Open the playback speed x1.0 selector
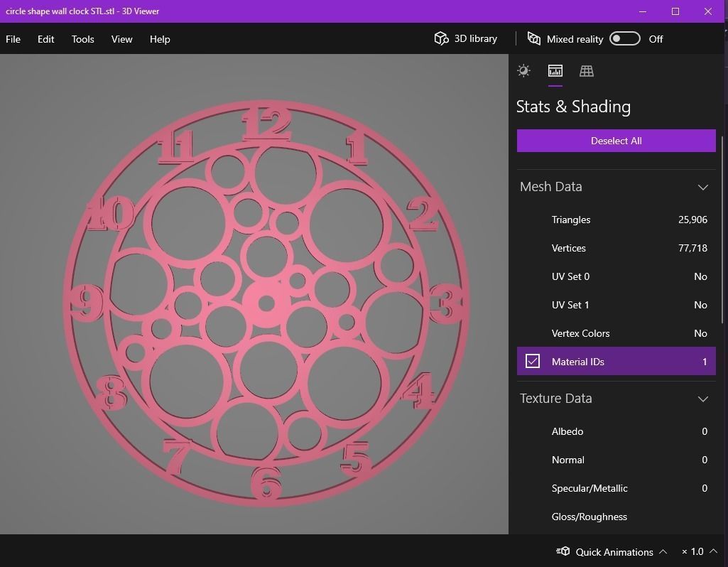The height and width of the screenshot is (567, 728). coord(695,551)
